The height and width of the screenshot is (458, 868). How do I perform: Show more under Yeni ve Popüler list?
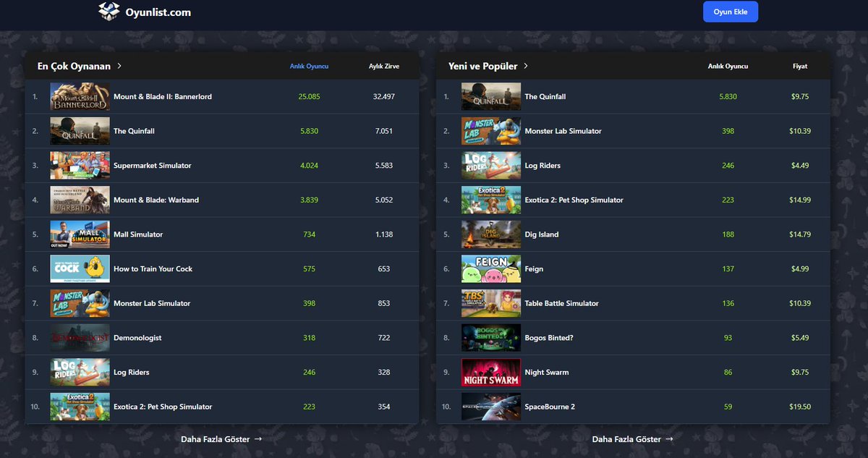pos(633,438)
